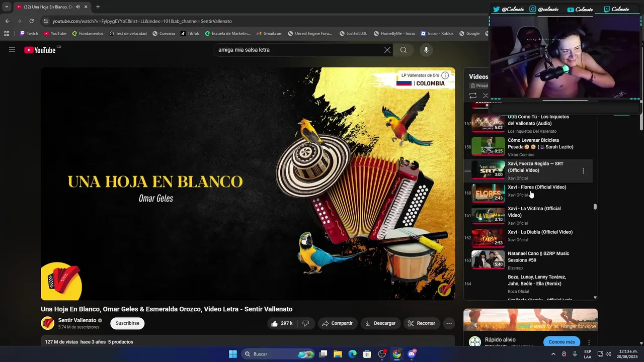This screenshot has width=644, height=362.
Task: Open Cuevana bookmark
Action: (x=163, y=34)
